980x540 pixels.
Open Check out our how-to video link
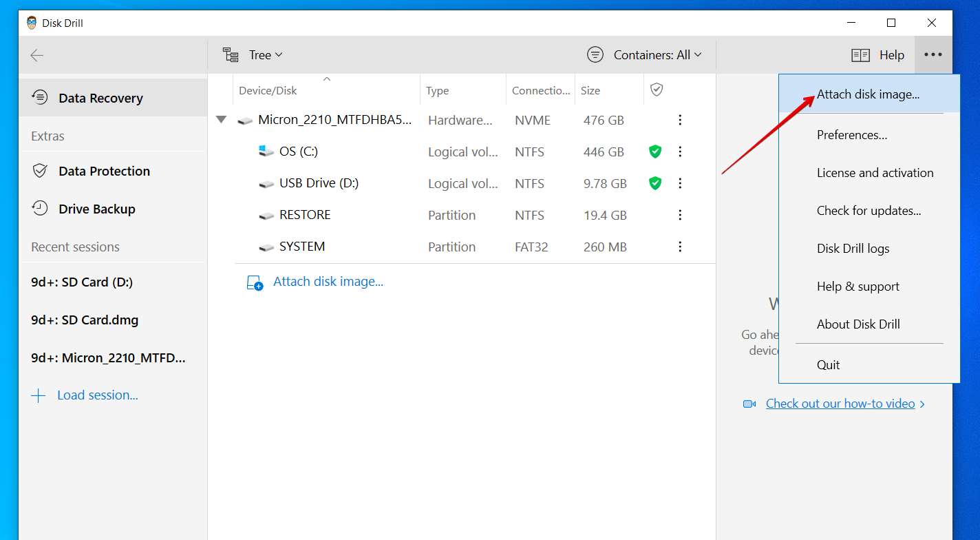click(x=840, y=404)
